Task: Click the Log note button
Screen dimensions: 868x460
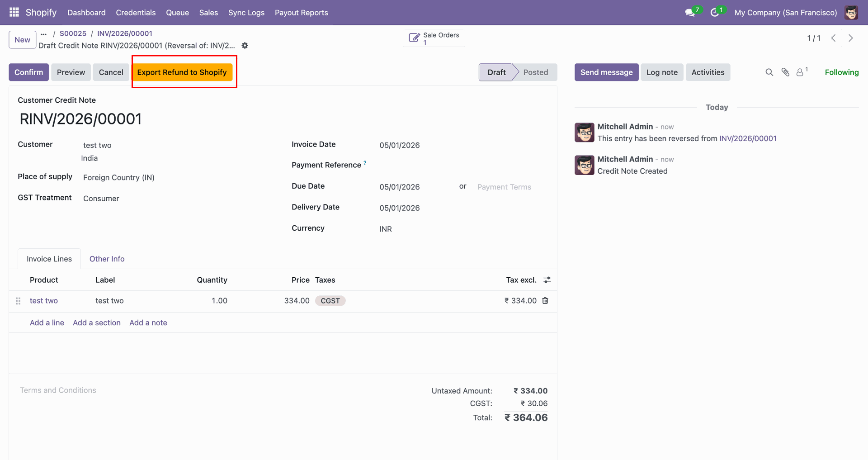Action: [662, 72]
